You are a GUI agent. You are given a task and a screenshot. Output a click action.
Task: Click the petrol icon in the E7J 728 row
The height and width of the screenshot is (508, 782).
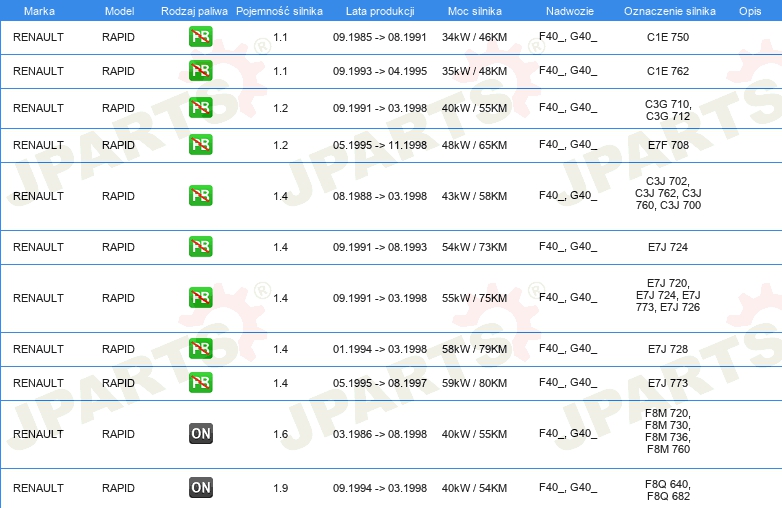click(200, 348)
